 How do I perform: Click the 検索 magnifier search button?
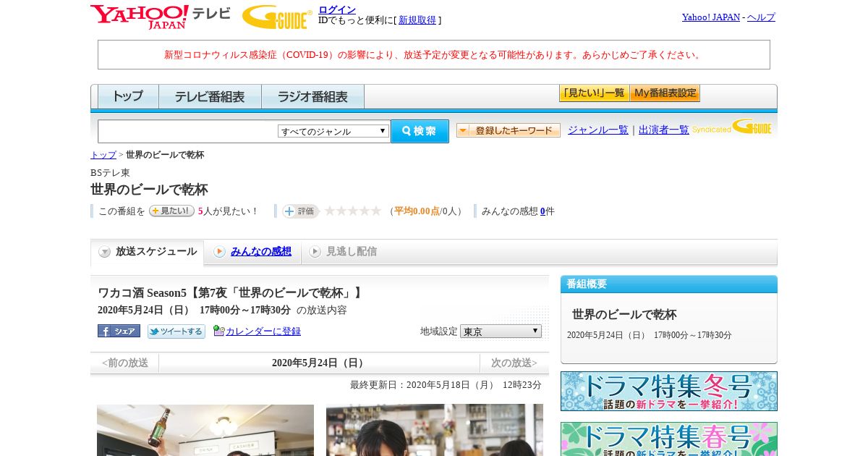click(420, 131)
